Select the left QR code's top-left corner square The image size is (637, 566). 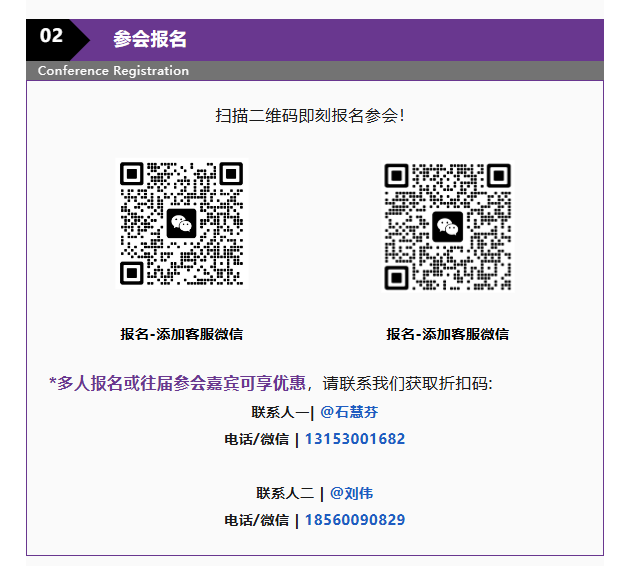(x=134, y=175)
